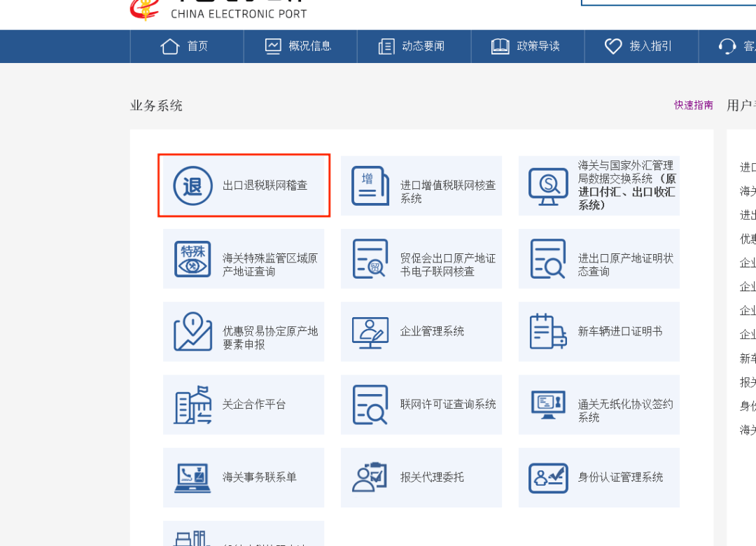The image size is (756, 546).
Task: Open the monitor icon for paperless clearance agreement signing
Action: coord(547,405)
